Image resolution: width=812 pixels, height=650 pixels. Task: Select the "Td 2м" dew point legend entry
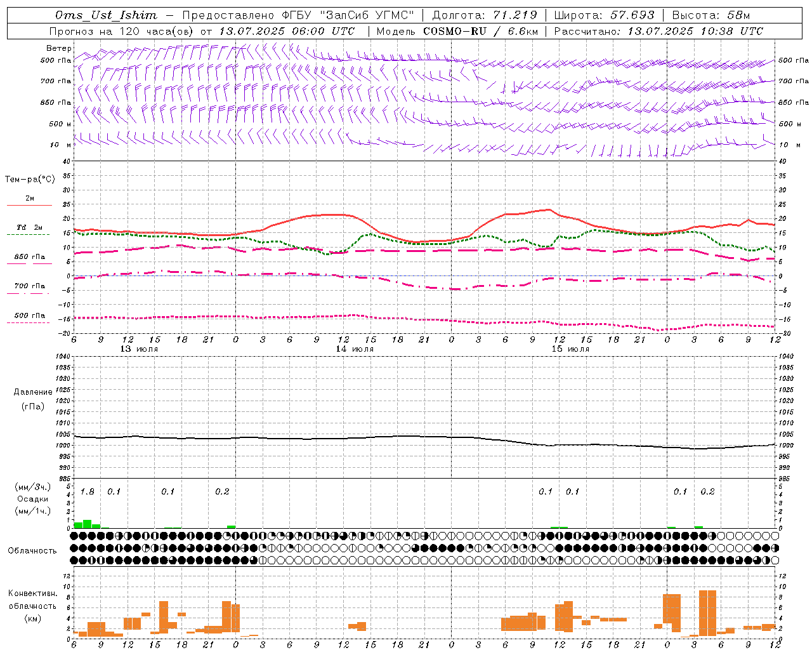pyautogui.click(x=30, y=227)
